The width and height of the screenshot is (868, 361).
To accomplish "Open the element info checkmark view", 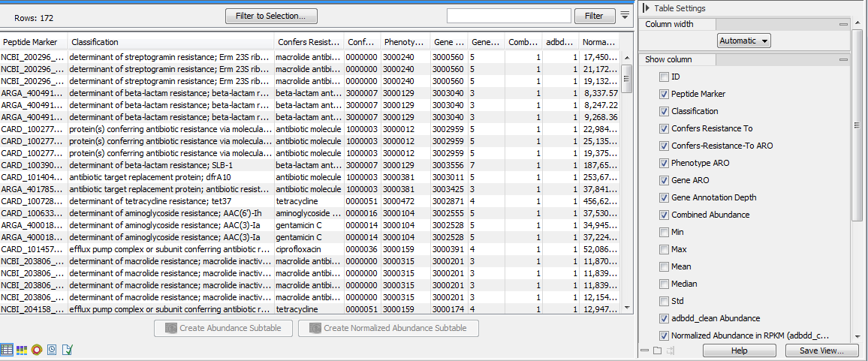I will (68, 350).
